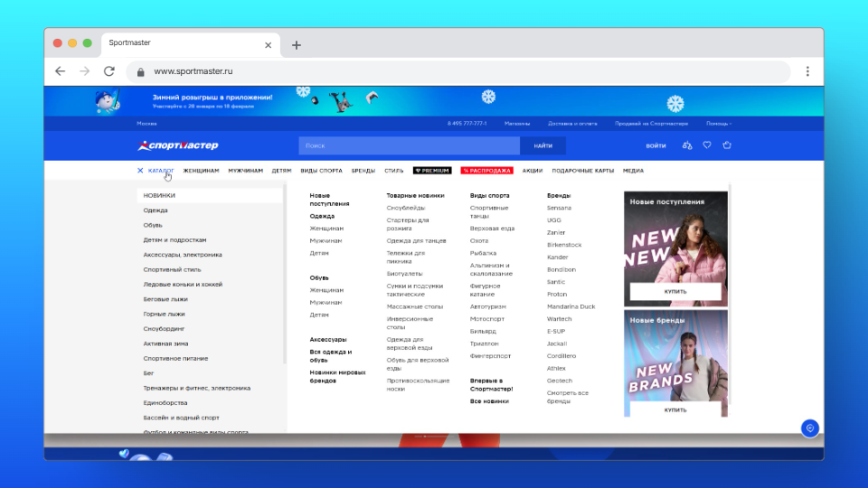This screenshot has width=868, height=488.
Task: Open Триатлон sport link
Action: click(x=485, y=343)
